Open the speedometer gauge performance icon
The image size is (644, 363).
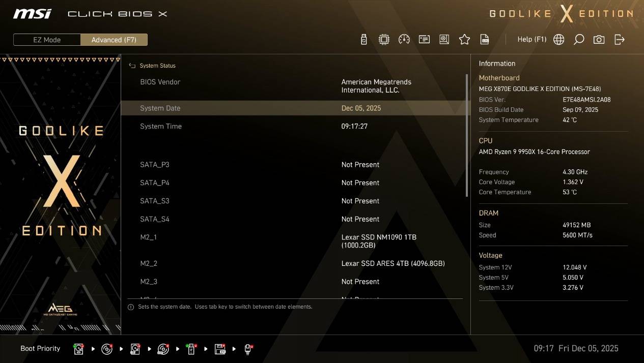[x=404, y=40]
